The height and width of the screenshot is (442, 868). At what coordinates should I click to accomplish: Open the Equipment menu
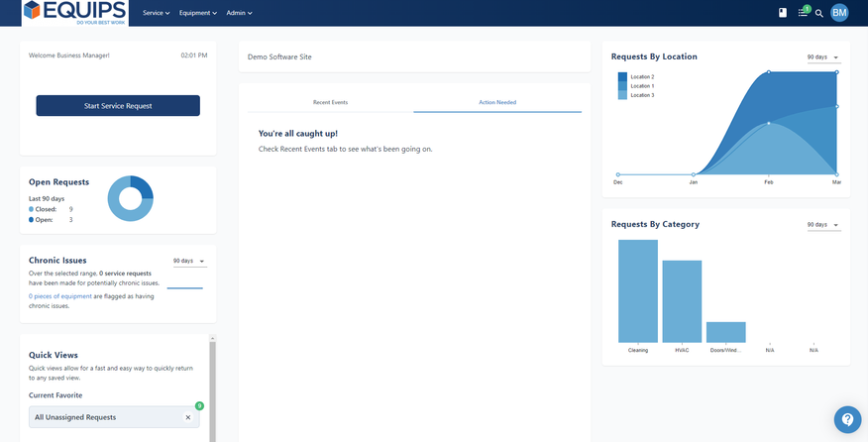[x=198, y=13]
